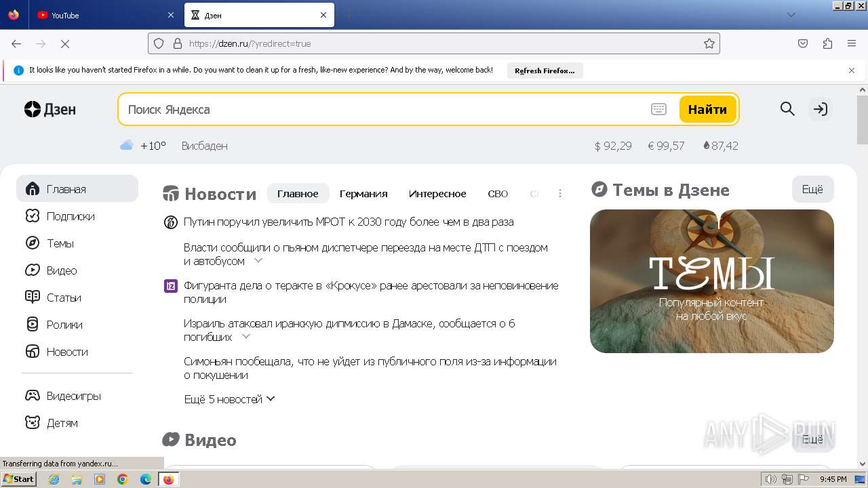
Task: Click the oil price 87,42
Action: [x=720, y=146]
